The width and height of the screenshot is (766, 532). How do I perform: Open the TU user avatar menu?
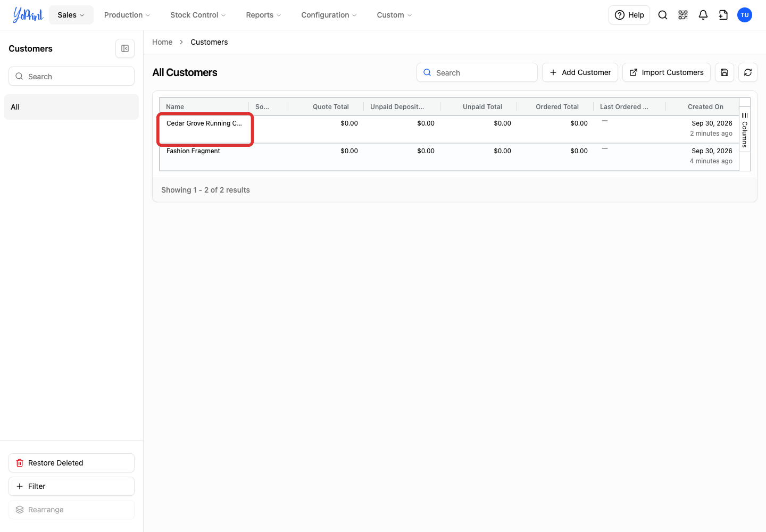click(745, 15)
